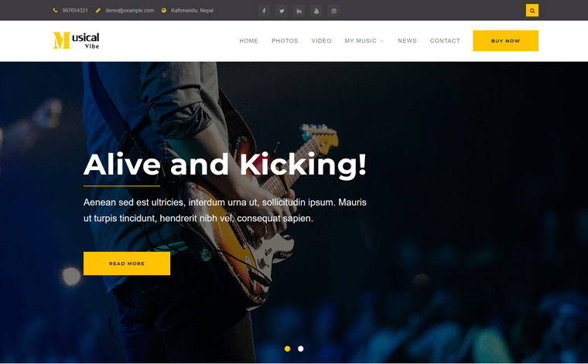This screenshot has height=364, width=588.
Task: Click the Read More button
Action: [127, 264]
